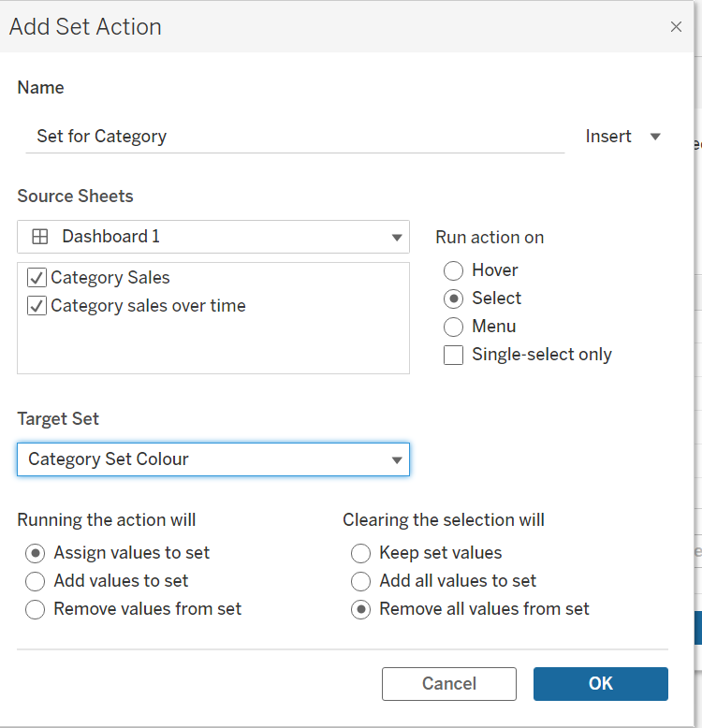This screenshot has width=702, height=728.
Task: Uncheck the Category Sales sheet checkbox
Action: 37,278
